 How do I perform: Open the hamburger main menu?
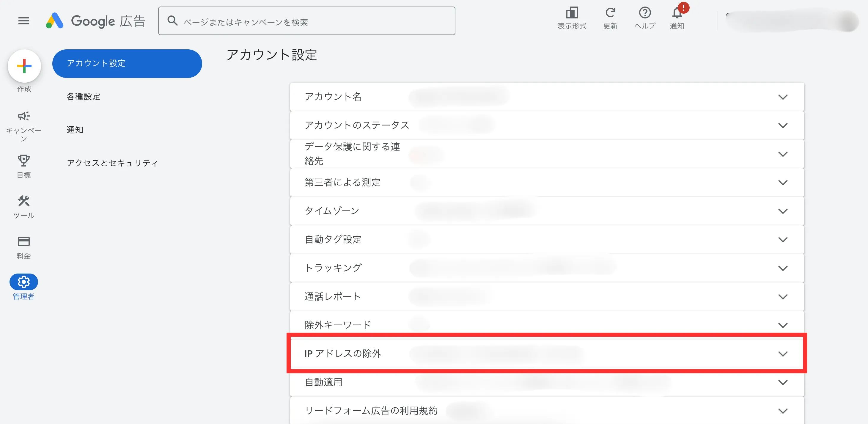[23, 21]
